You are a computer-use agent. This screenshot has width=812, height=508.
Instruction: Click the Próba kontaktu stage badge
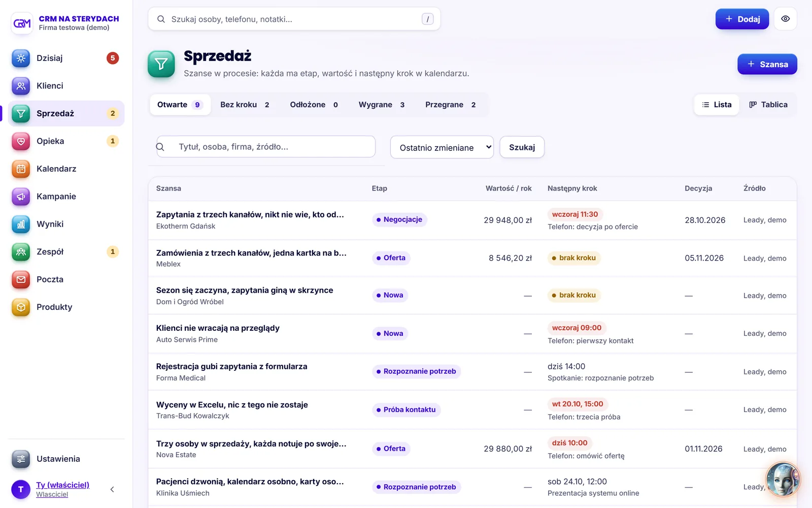(406, 410)
